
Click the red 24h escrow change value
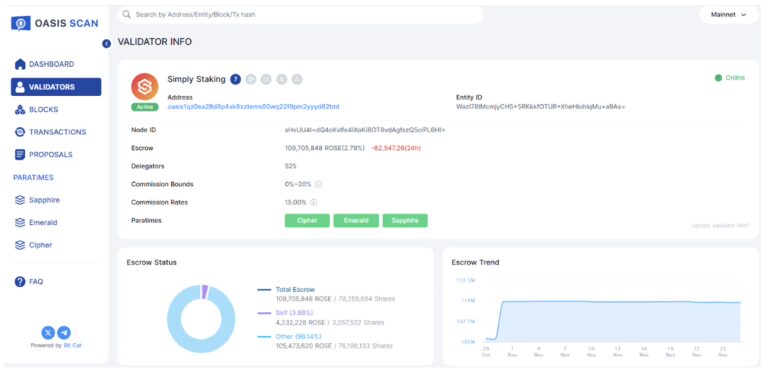396,148
